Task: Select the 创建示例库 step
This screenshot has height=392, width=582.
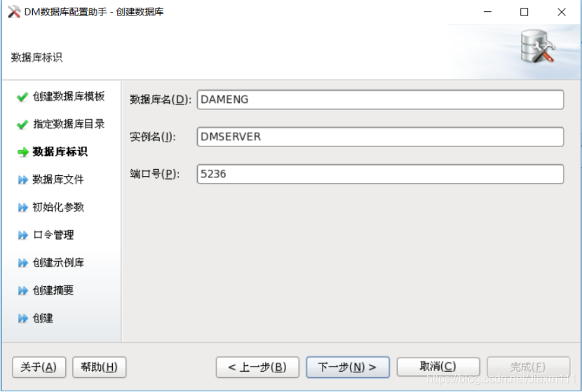Action: pyautogui.click(x=58, y=262)
